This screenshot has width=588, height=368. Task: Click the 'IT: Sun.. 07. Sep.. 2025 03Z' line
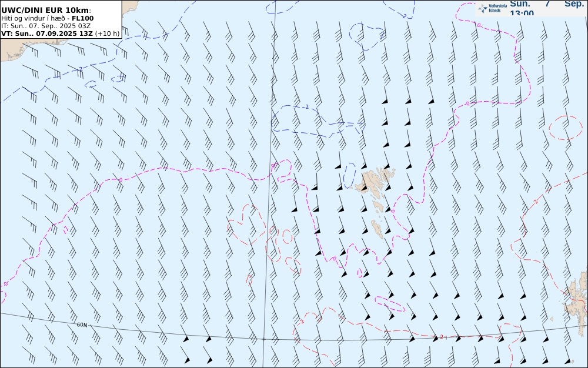[x=46, y=26]
